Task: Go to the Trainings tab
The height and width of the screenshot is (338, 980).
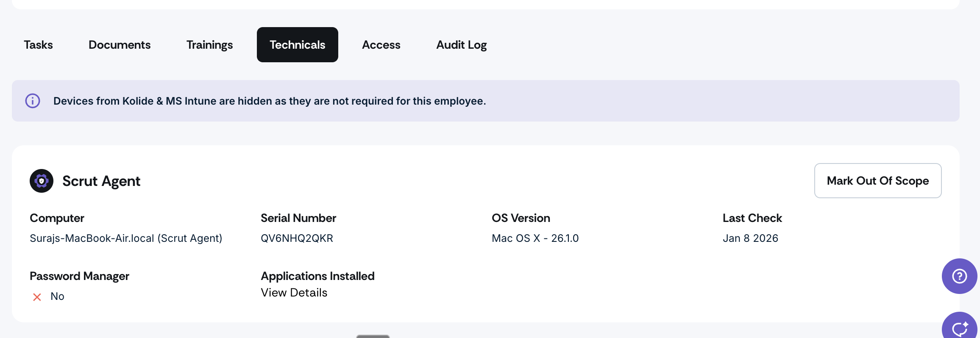Action: click(209, 45)
